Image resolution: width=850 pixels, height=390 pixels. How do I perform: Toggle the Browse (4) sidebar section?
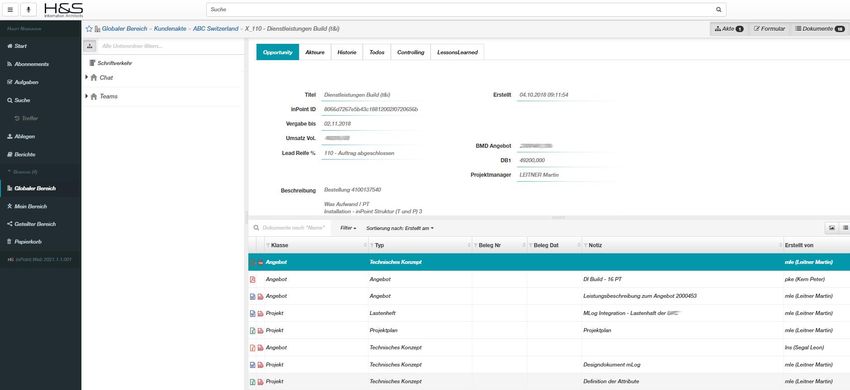pos(22,171)
